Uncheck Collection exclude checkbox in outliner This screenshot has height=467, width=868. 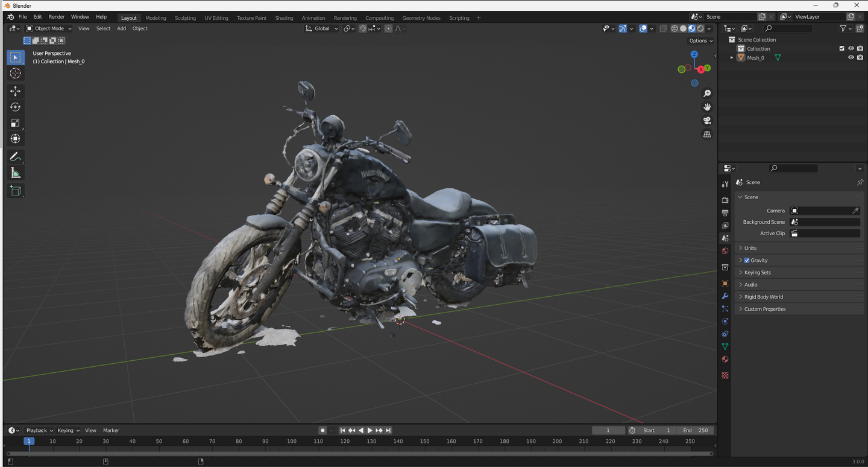[x=842, y=49]
